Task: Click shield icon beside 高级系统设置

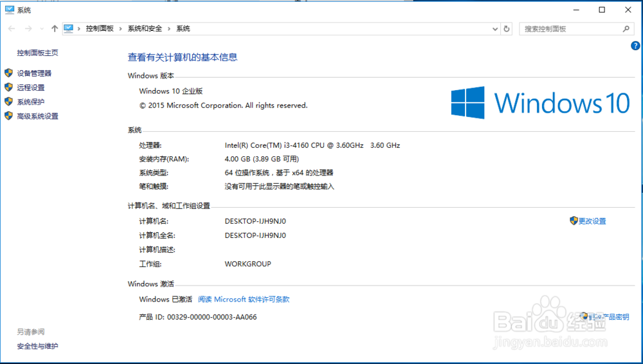Action: coord(8,116)
